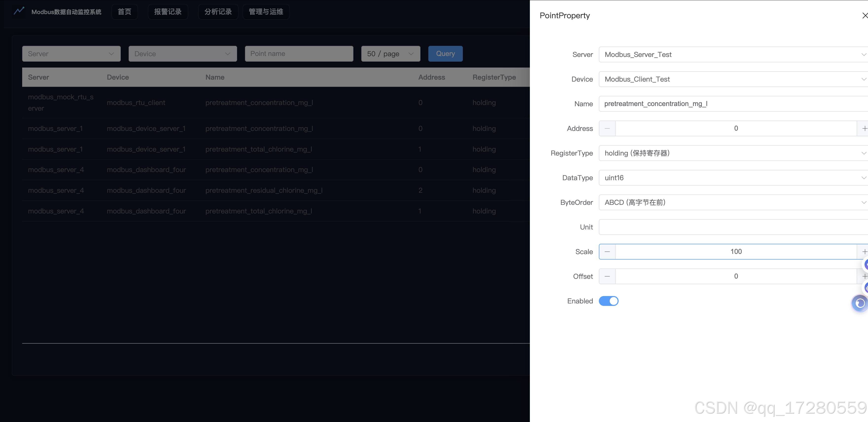Image resolution: width=868 pixels, height=422 pixels.
Task: Open the 首页 navigation menu item
Action: (x=124, y=12)
